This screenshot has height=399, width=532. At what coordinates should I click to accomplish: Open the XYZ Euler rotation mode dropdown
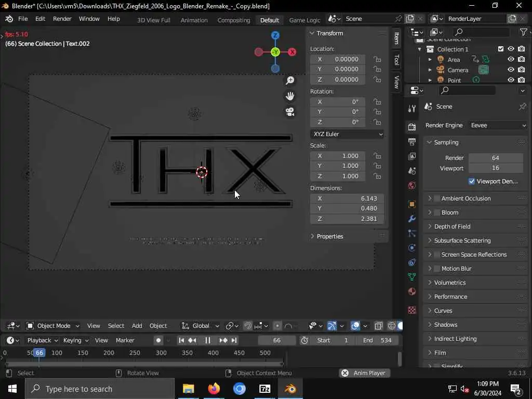[x=348, y=135]
